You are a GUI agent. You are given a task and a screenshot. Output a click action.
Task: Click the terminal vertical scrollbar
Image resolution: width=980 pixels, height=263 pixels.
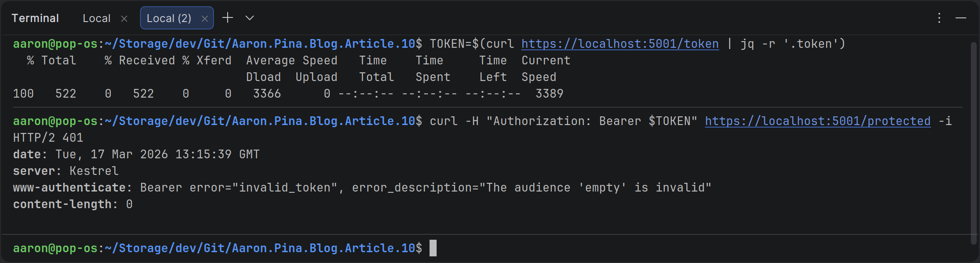973,141
